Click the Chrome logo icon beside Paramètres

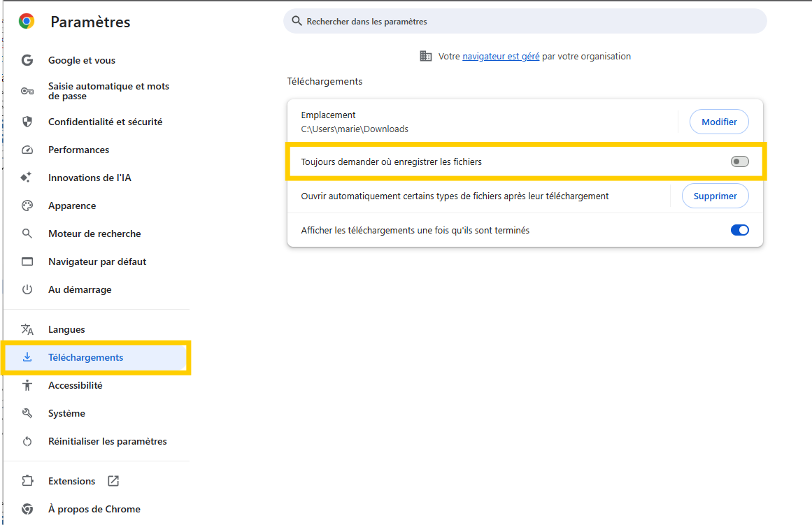point(27,21)
